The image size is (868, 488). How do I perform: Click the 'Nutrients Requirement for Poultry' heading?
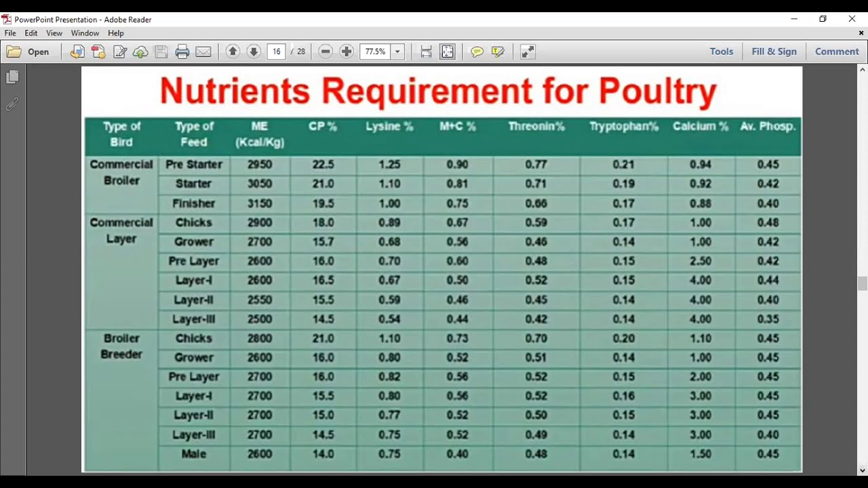point(438,91)
